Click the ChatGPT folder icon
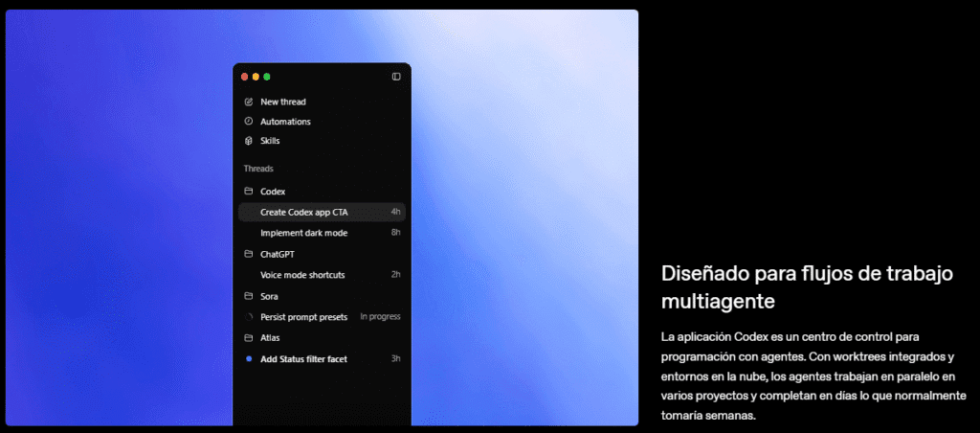 249,255
